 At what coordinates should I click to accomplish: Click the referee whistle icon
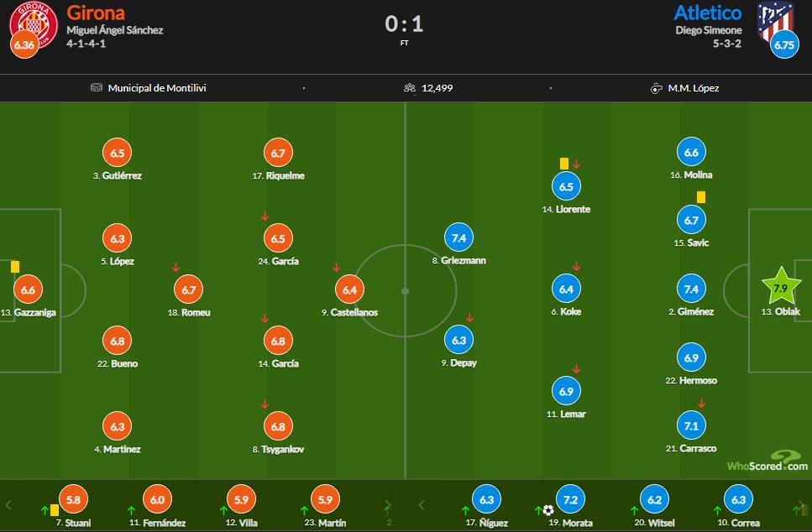[x=656, y=87]
